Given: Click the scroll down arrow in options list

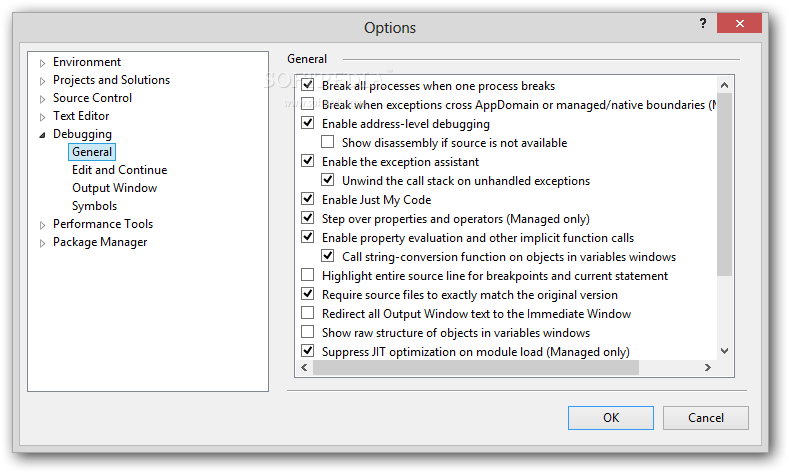Looking at the screenshot, I should click(724, 351).
